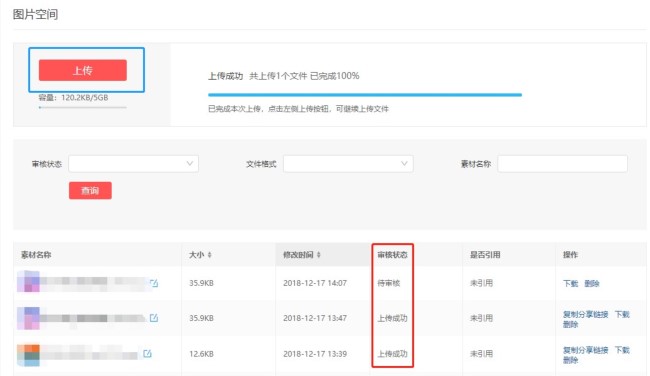Click the blue upload progress bar
650x376 pixels.
[x=365, y=95]
